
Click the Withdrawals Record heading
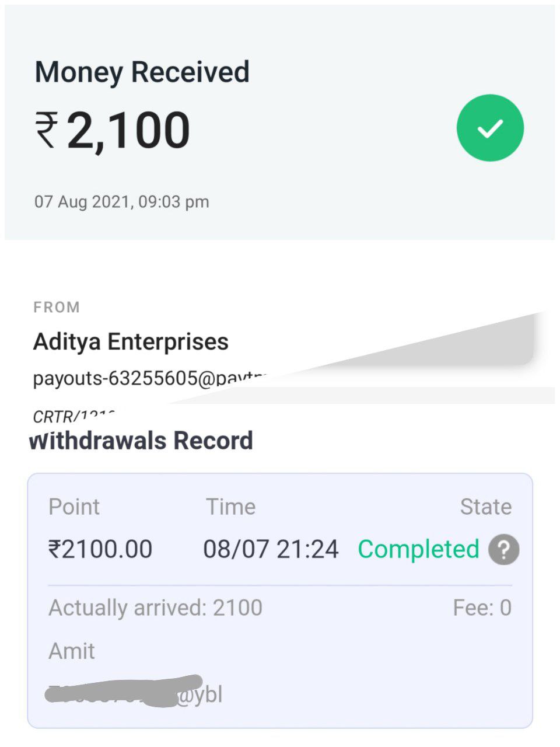point(141,441)
